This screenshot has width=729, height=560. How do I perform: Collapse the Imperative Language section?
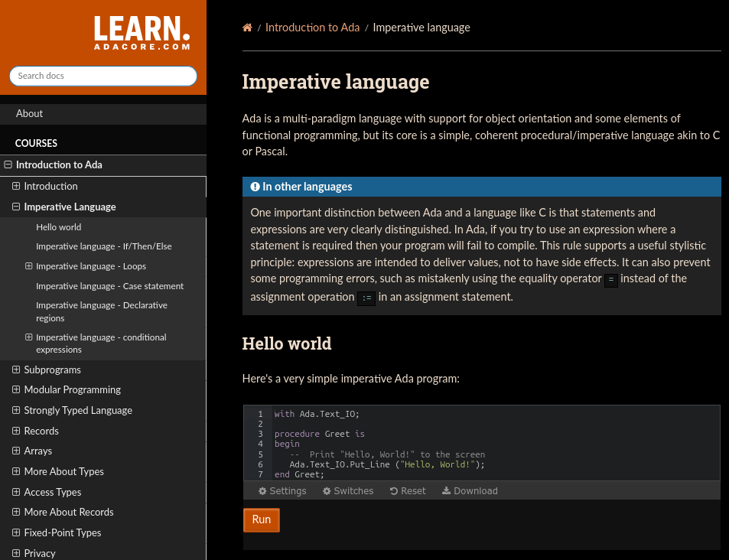16,207
